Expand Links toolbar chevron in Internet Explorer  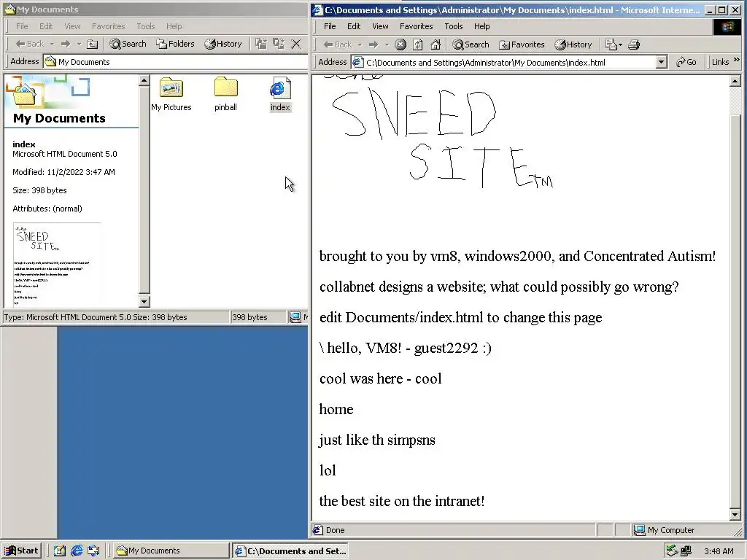point(737,60)
